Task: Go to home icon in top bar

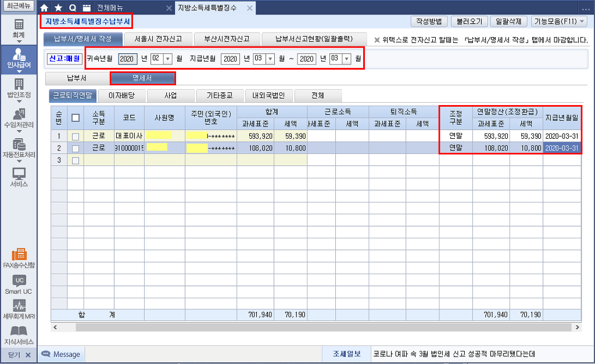Action: (44, 8)
